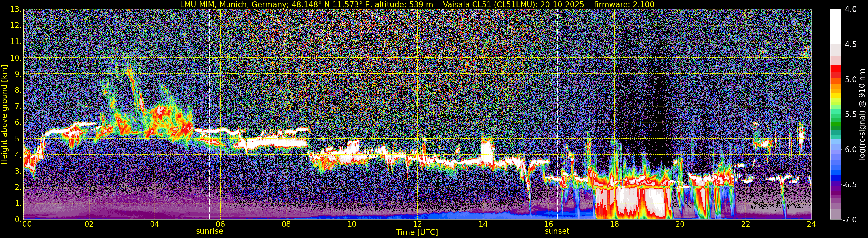Click the "-5.5" colorbar tick label

(850, 115)
